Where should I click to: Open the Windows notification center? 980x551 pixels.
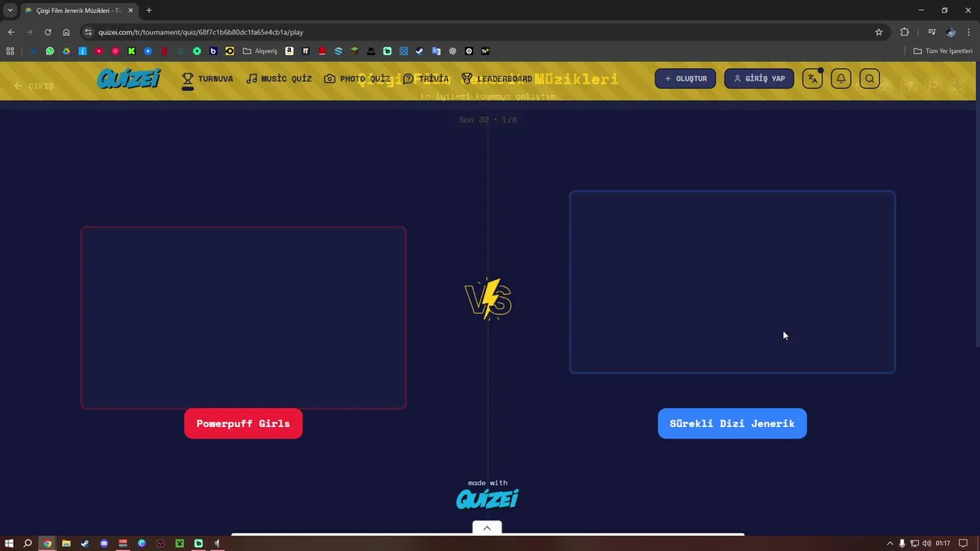(963, 543)
